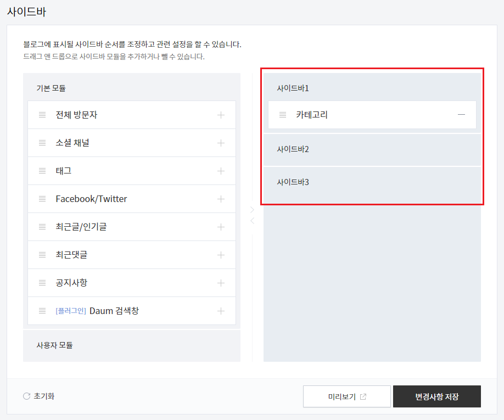Click the drag handle of 소셜 채널
Image resolution: width=504 pixels, height=420 pixels.
click(42, 143)
